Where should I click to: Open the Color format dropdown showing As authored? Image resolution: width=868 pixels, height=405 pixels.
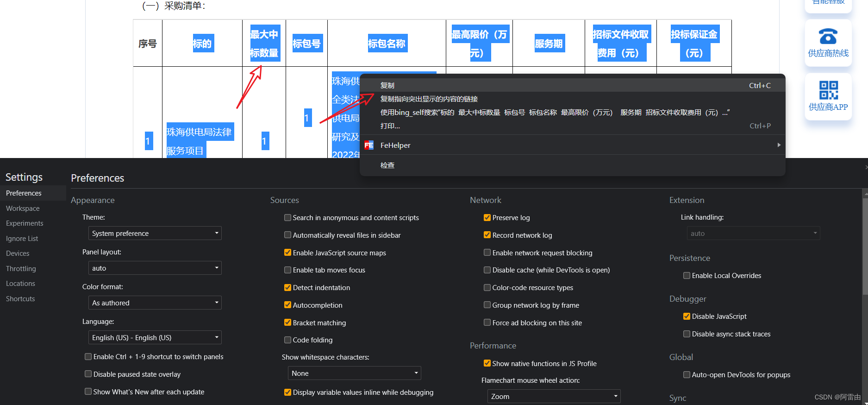click(x=155, y=303)
